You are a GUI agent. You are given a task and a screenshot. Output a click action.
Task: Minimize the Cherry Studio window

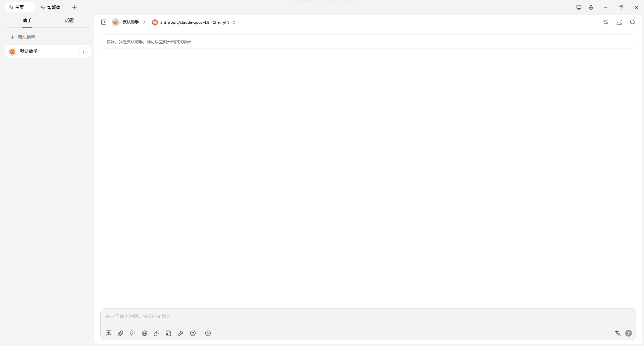[x=605, y=7]
